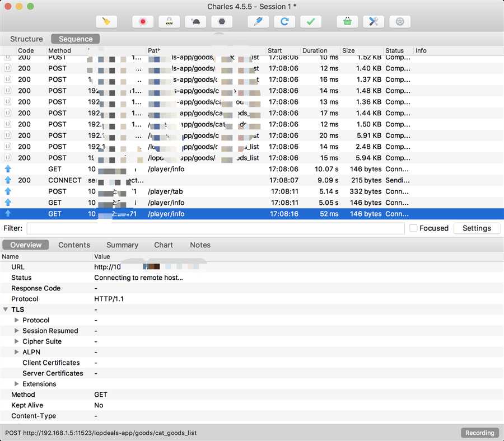
Task: Click the broom Clear Session icon
Action: tap(106, 21)
